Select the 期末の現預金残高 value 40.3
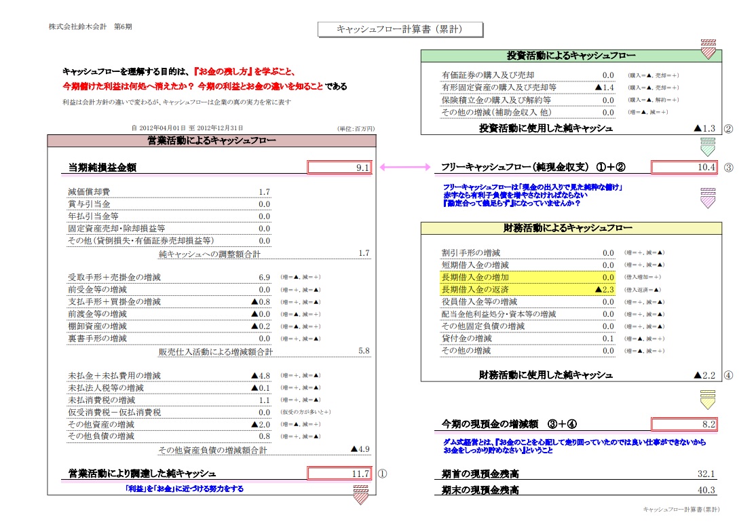The height and width of the screenshot is (532, 756). (x=706, y=490)
